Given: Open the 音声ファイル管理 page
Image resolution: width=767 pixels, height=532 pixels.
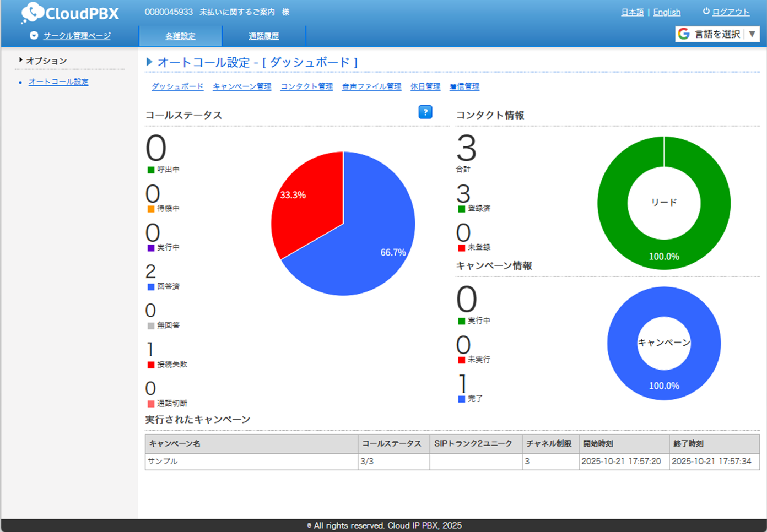Looking at the screenshot, I should [371, 86].
